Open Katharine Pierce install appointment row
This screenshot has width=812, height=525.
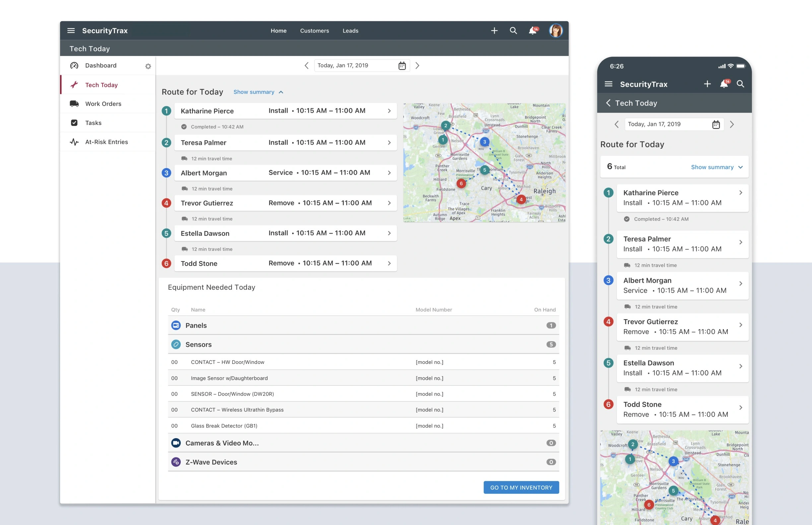tap(285, 111)
